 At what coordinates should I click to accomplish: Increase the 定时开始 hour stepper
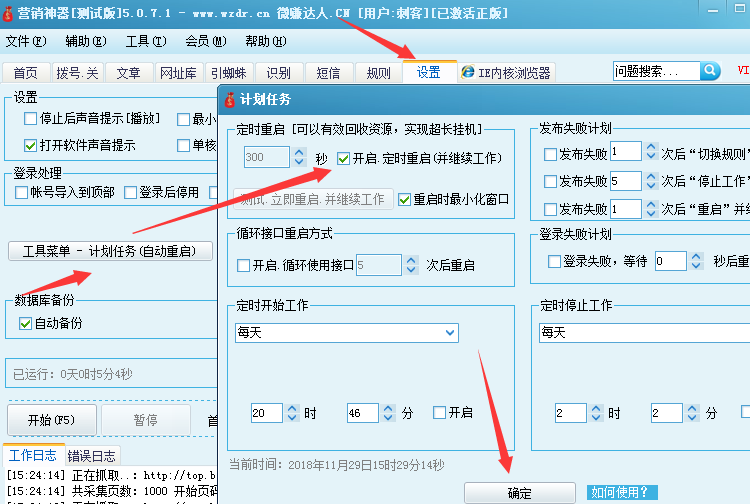292,408
